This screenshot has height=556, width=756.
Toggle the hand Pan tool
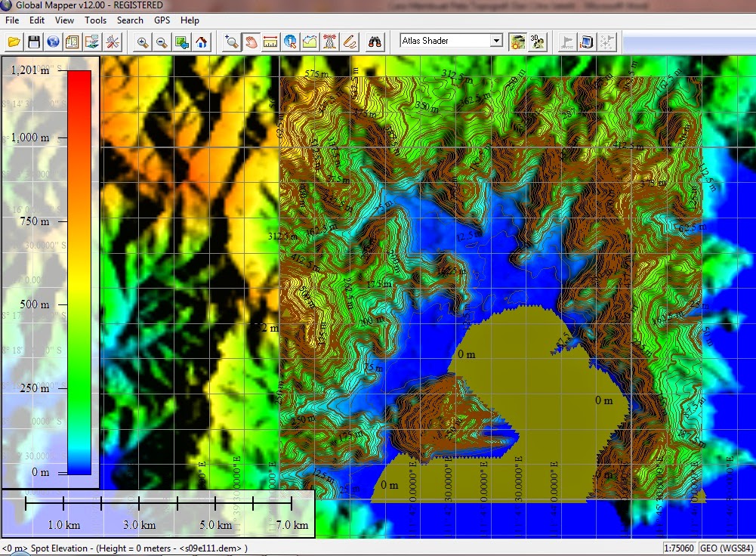tap(250, 42)
